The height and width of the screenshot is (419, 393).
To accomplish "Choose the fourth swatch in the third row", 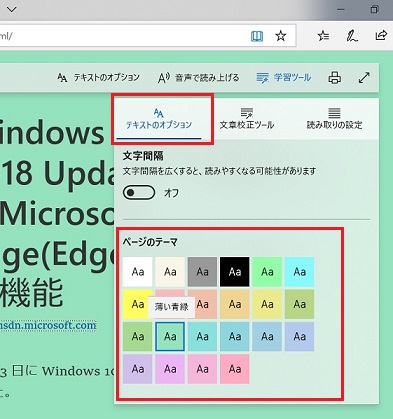I will [x=235, y=336].
